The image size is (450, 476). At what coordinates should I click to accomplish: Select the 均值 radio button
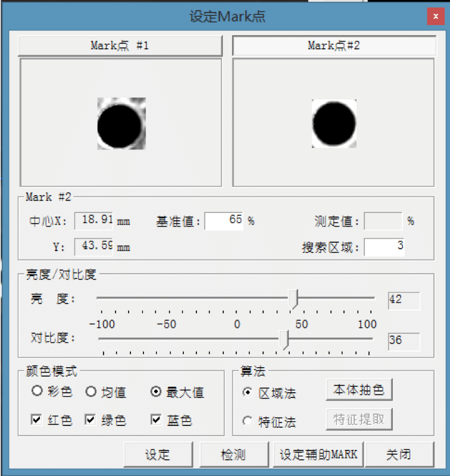point(90,392)
